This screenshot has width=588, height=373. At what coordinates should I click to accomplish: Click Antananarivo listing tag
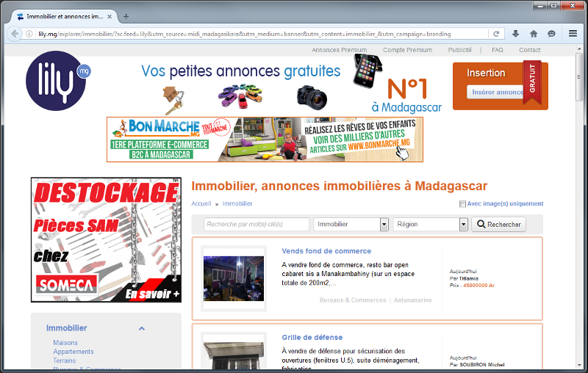412,300
